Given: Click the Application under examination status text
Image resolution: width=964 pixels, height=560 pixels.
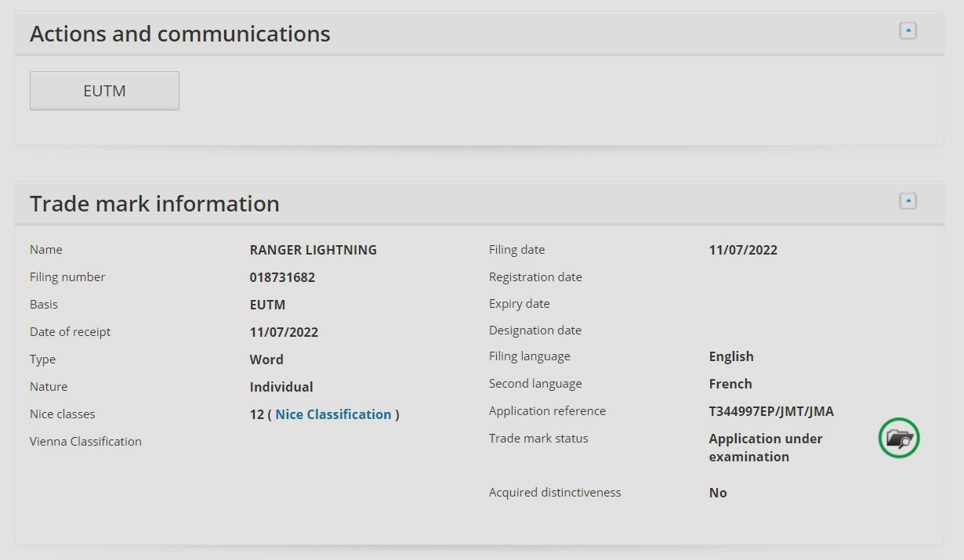Looking at the screenshot, I should point(765,447).
